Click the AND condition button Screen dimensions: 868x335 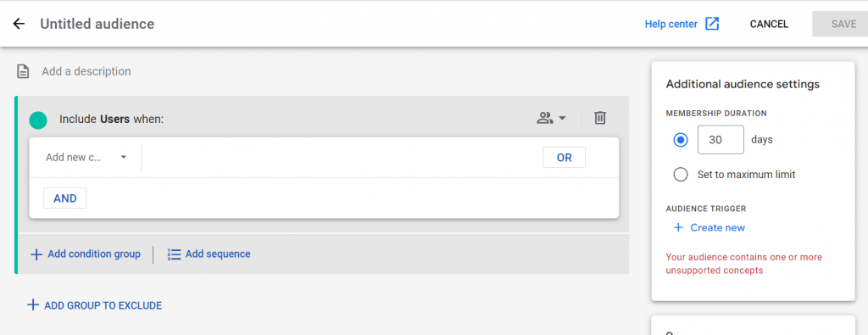[64, 198]
